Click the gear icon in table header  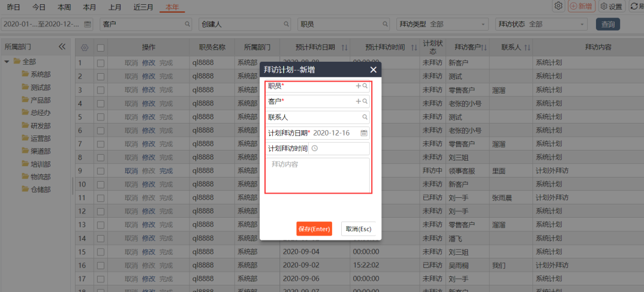[x=85, y=47]
